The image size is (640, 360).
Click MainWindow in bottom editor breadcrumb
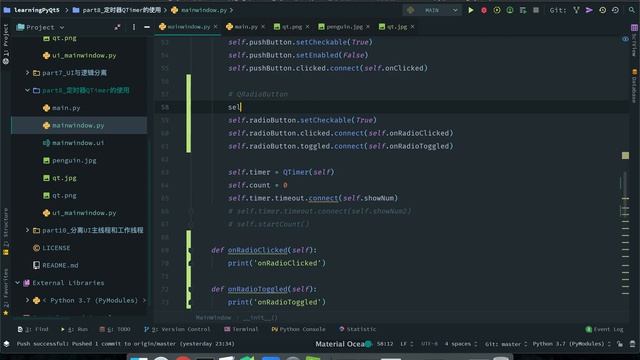213,318
